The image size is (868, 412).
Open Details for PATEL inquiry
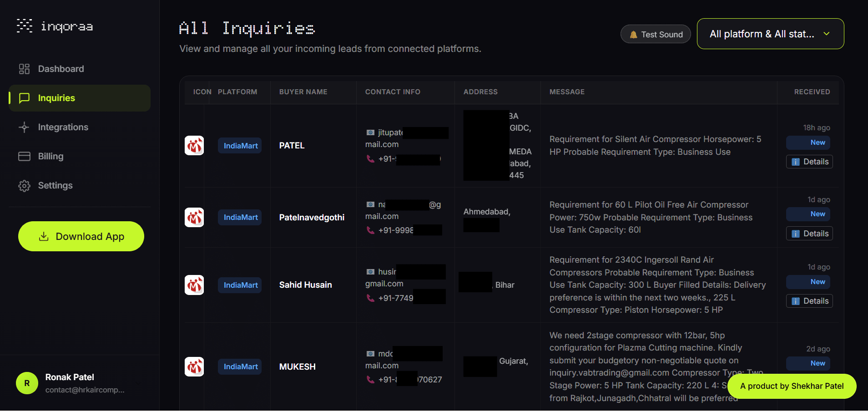click(x=809, y=162)
